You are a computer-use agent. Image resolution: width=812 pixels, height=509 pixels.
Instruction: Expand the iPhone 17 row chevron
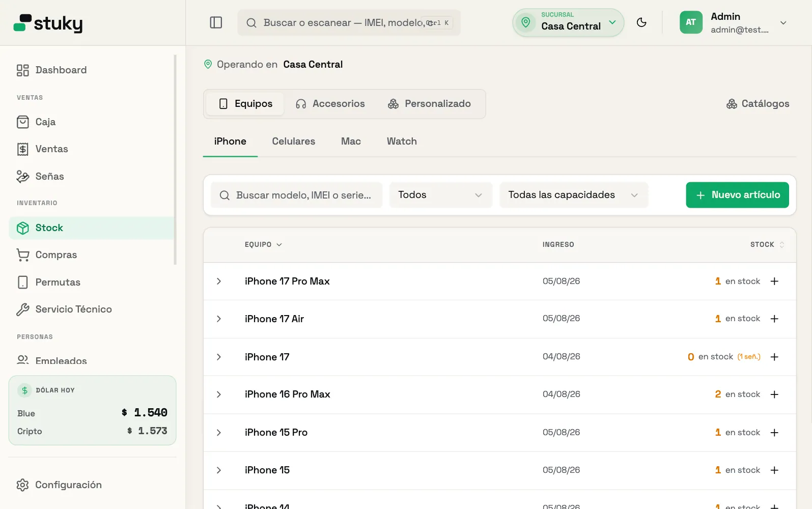(219, 357)
